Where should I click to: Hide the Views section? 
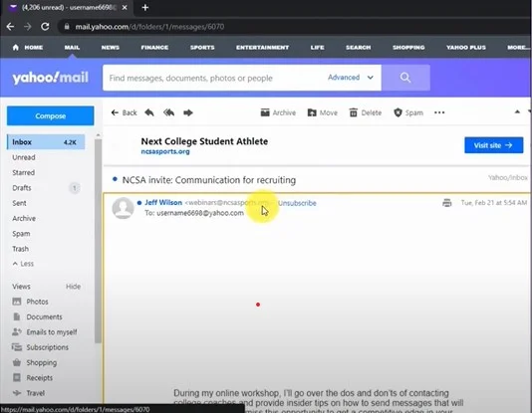tap(74, 287)
